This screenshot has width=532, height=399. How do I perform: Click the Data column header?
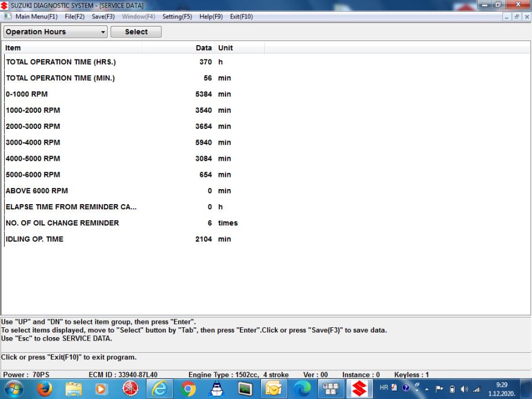point(179,48)
